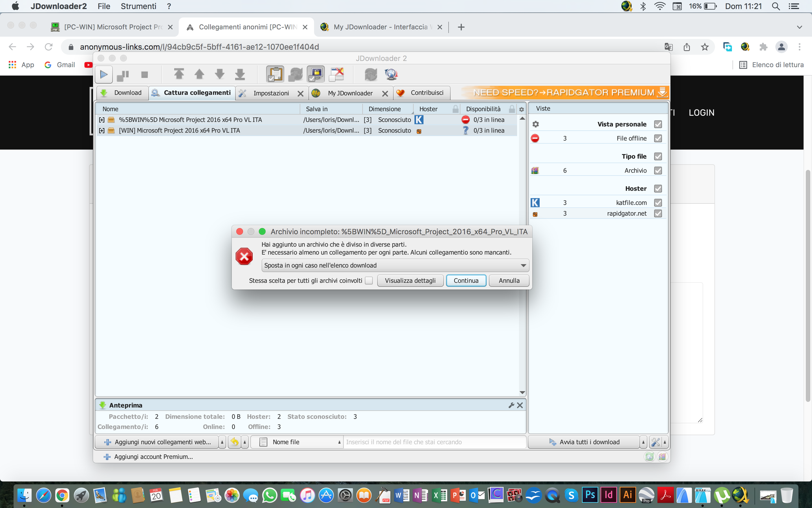812x508 pixels.
Task: Uncheck the katfile.com checkbox
Action: [658, 203]
